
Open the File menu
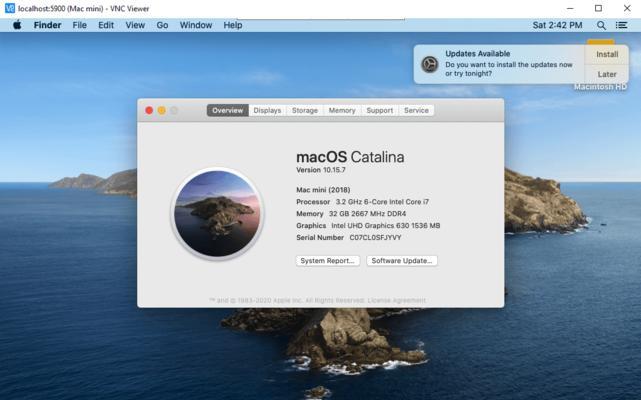80,25
